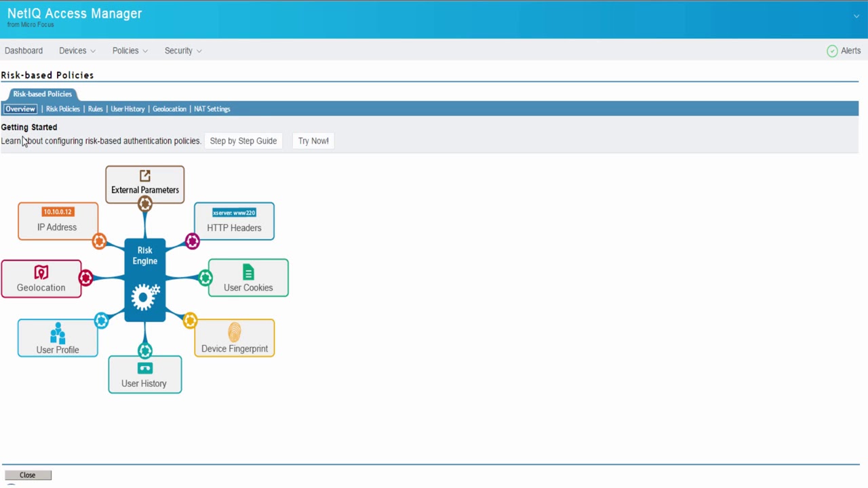Click the green Alerts checkmark icon
This screenshot has height=488, width=868.
[832, 51]
